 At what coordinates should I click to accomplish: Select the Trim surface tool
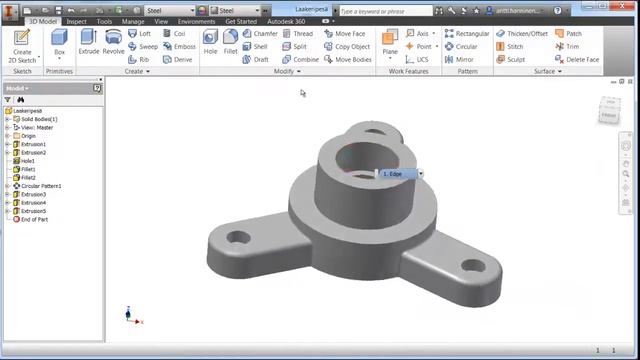pos(567,47)
